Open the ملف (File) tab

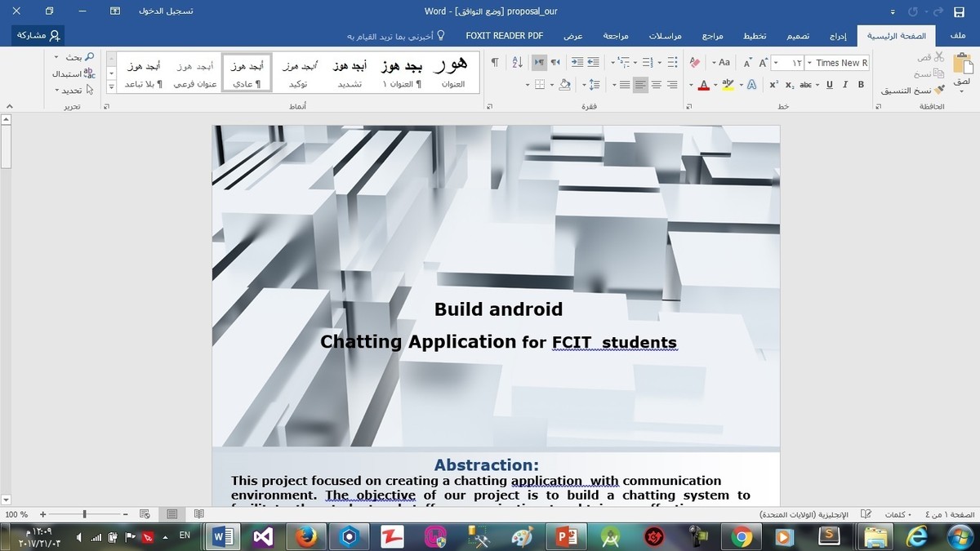click(958, 36)
